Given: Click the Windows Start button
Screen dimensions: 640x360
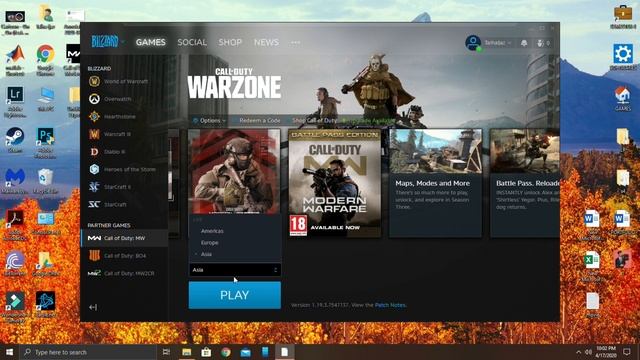Looking at the screenshot, I should (9, 352).
